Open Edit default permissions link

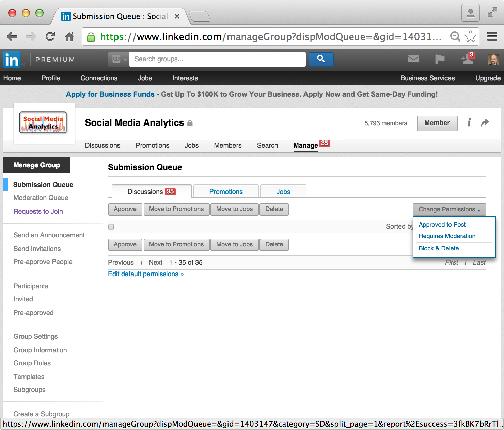pyautogui.click(x=146, y=274)
